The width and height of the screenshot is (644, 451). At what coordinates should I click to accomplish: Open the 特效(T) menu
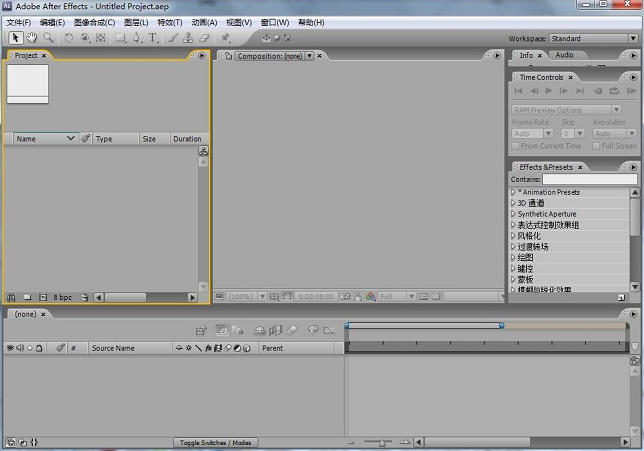[x=170, y=23]
